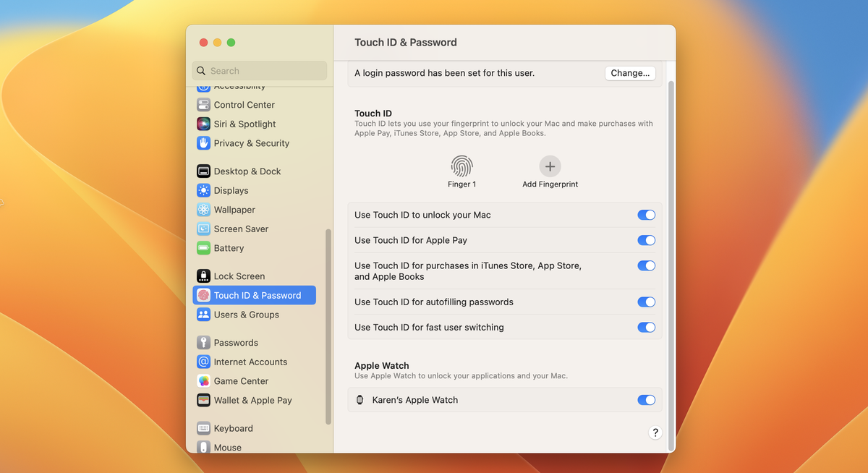Click the Change password button
Image resolution: width=868 pixels, height=473 pixels.
629,72
